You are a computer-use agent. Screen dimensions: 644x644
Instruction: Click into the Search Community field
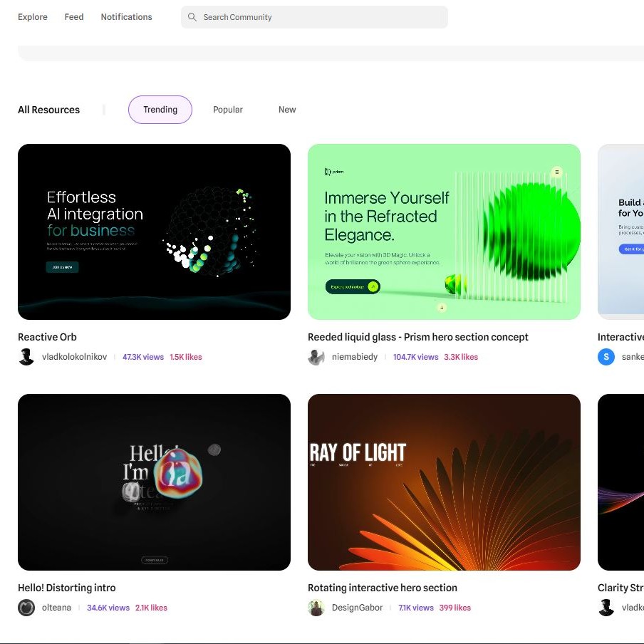click(x=321, y=17)
